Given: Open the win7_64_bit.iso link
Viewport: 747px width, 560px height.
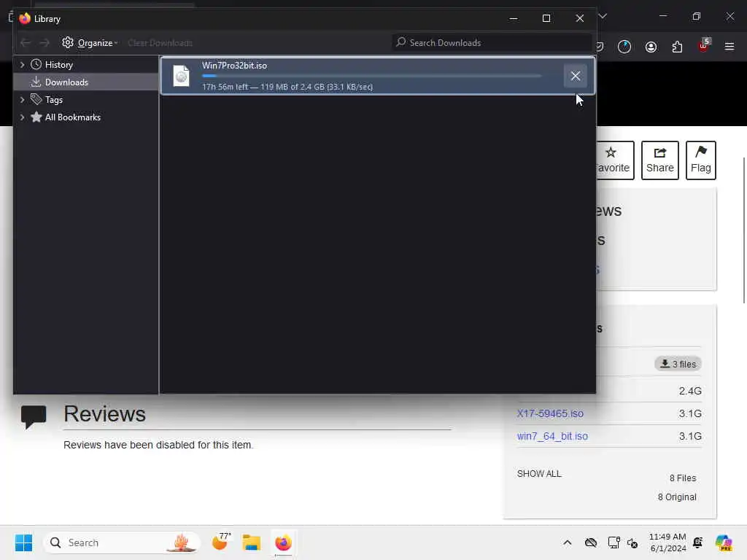Looking at the screenshot, I should (552, 436).
